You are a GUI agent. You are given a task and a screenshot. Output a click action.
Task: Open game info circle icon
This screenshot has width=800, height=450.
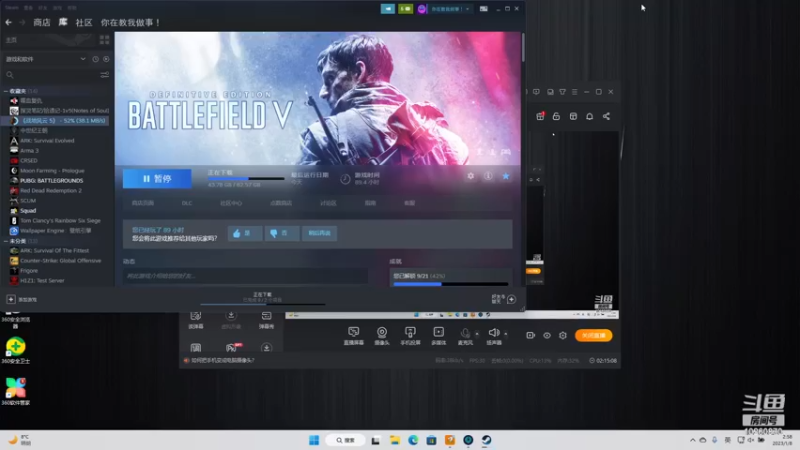point(488,176)
